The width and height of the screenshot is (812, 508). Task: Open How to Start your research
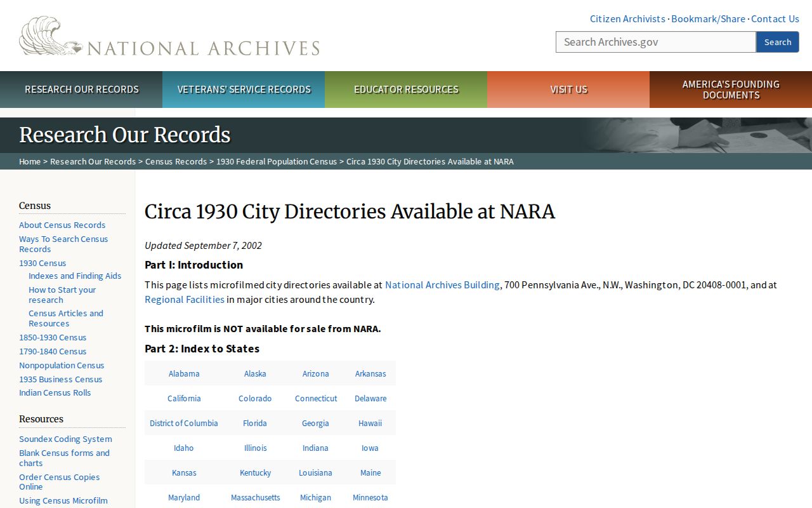(x=62, y=295)
